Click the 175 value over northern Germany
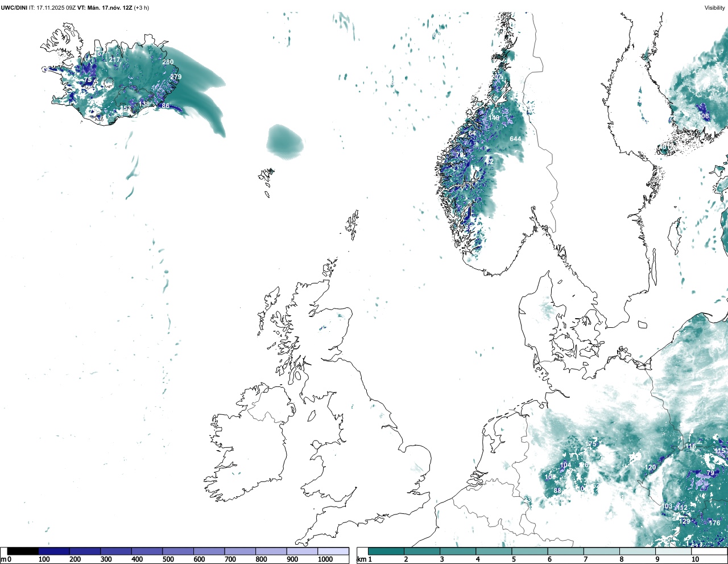 click(591, 444)
